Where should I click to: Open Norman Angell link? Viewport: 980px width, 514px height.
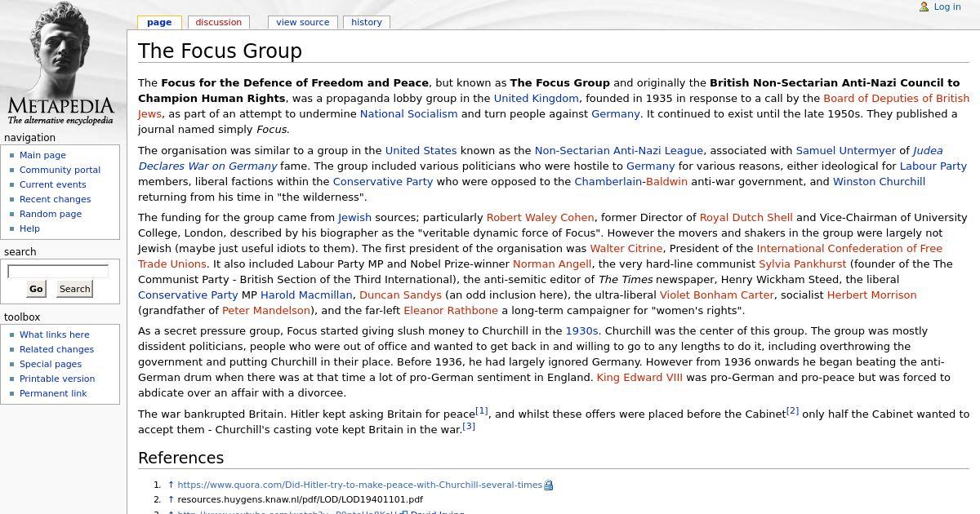pos(552,264)
